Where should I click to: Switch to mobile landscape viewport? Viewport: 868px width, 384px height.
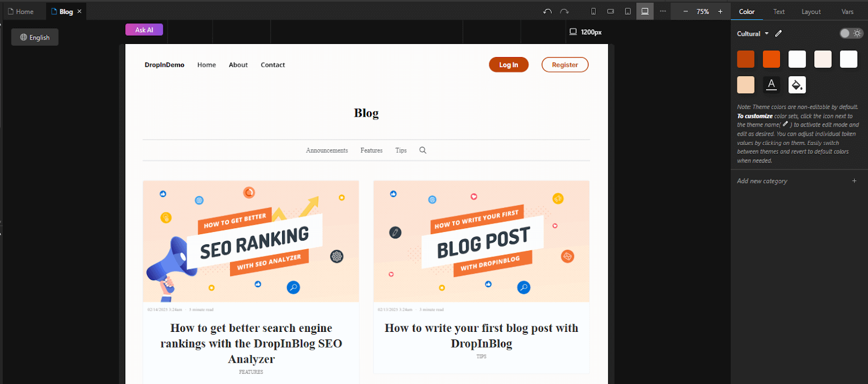tap(610, 11)
